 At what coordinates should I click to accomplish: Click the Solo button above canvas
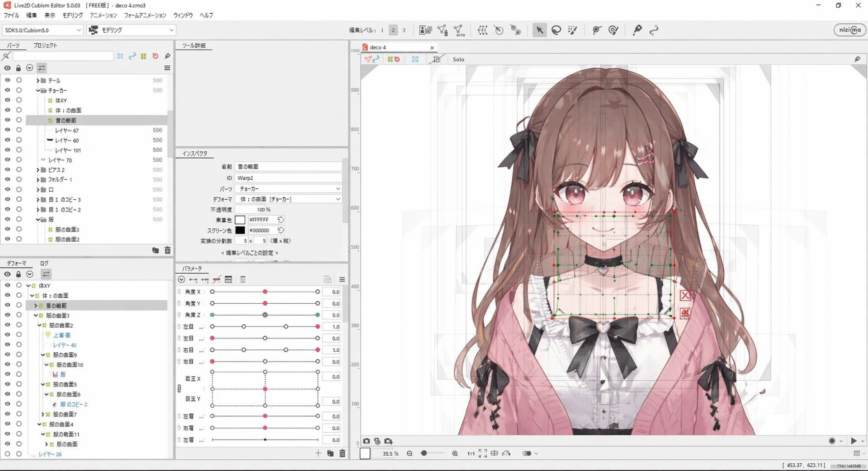(x=458, y=59)
